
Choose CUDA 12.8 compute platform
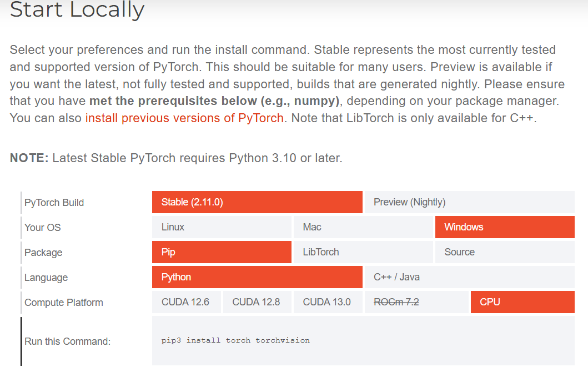coord(257,302)
